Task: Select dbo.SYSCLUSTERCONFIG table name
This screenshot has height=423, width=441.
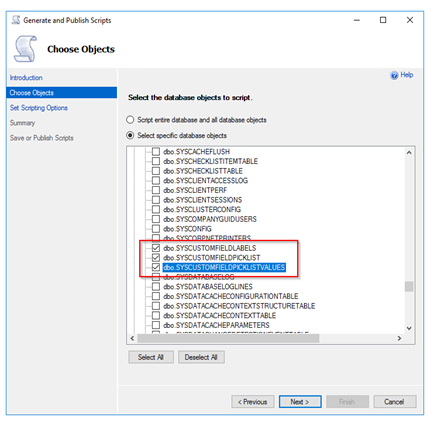Action: pyautogui.click(x=202, y=210)
